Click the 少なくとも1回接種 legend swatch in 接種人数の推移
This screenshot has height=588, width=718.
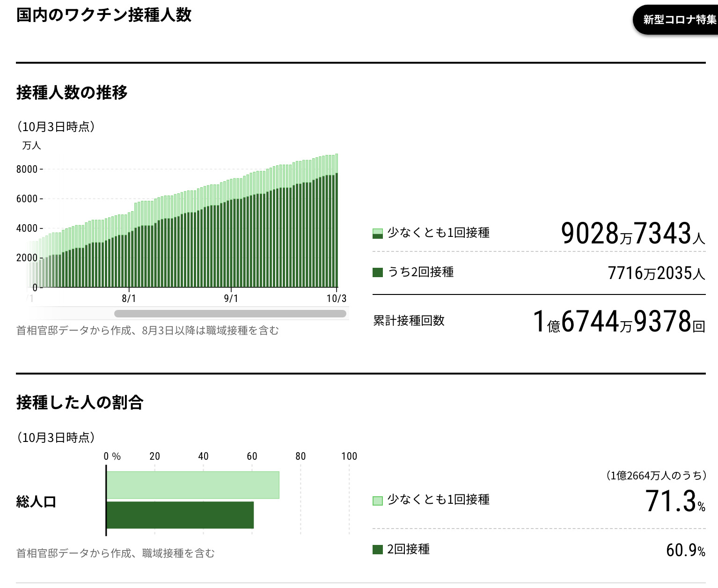(377, 233)
